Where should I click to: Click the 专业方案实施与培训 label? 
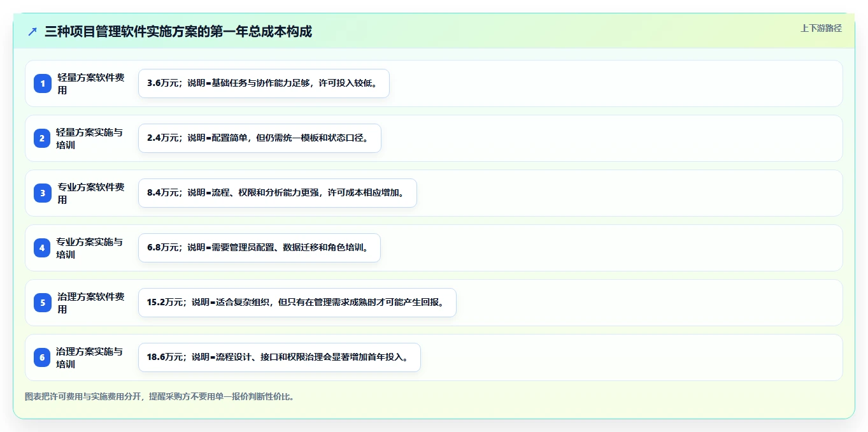coord(90,248)
